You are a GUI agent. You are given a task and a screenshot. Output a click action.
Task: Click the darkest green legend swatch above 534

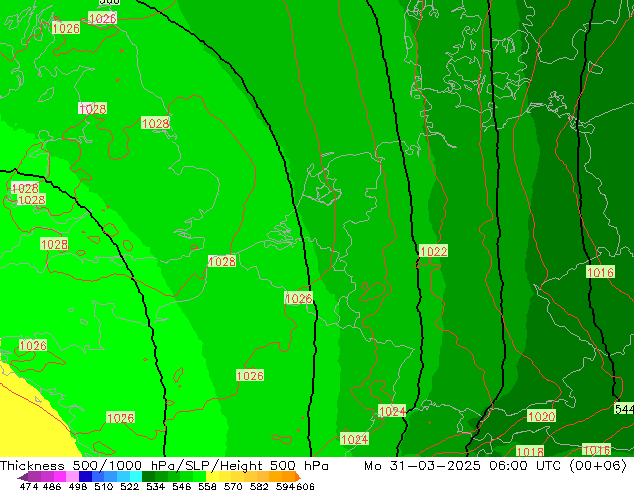pyautogui.click(x=148, y=476)
